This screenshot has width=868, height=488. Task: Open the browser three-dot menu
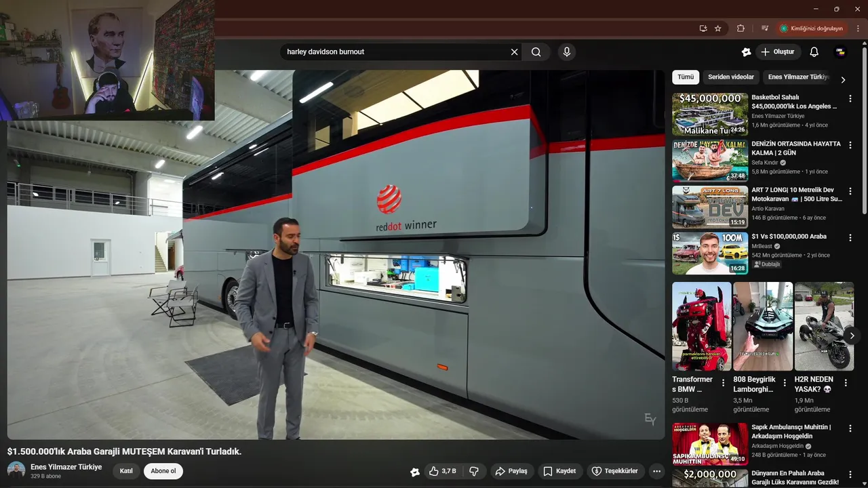coord(858,28)
